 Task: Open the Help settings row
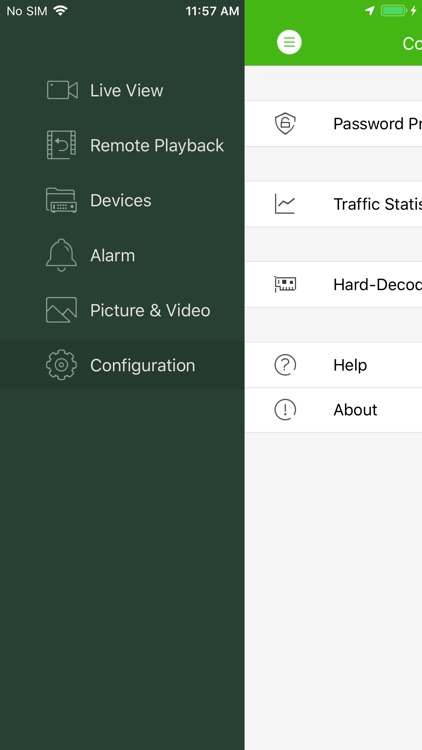(x=333, y=365)
